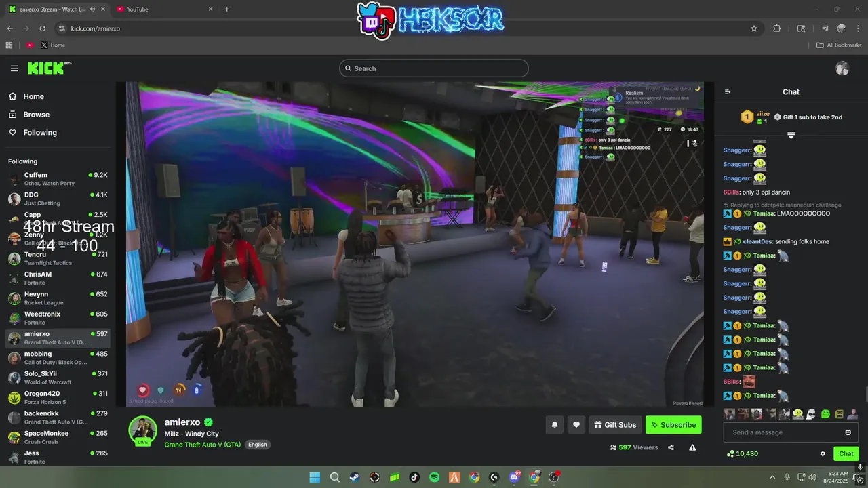Open the Windows Start menu
868x488 pixels.
coord(315,477)
